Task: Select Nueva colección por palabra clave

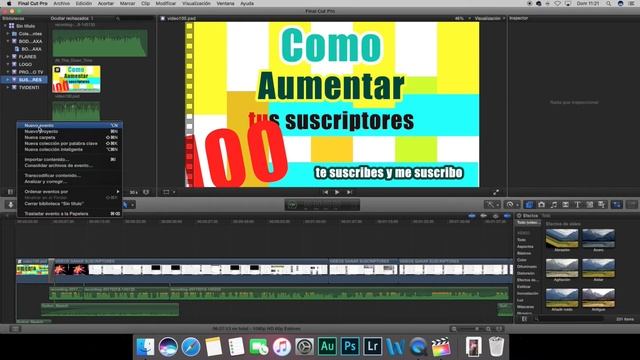Action: (69, 144)
